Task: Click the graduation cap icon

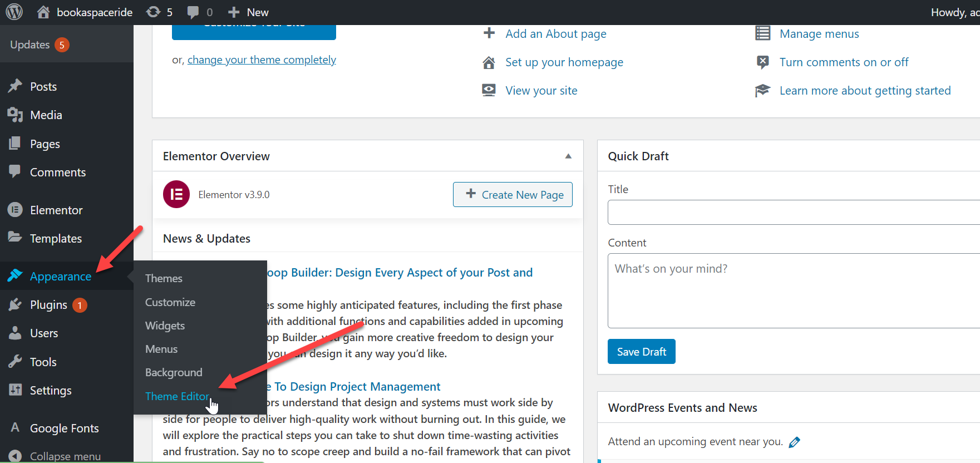Action: coord(762,90)
